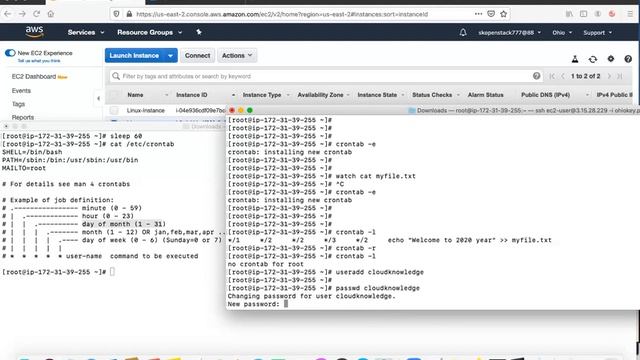Open AWS notifications bell
Screen dimensions: 640x360
pos(463,32)
